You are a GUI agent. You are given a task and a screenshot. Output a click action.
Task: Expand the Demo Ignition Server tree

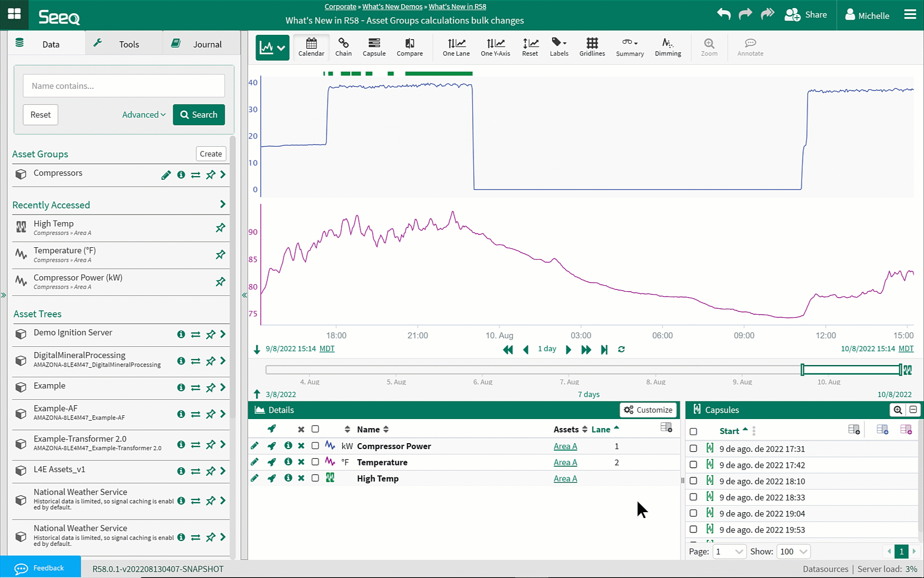(x=223, y=334)
